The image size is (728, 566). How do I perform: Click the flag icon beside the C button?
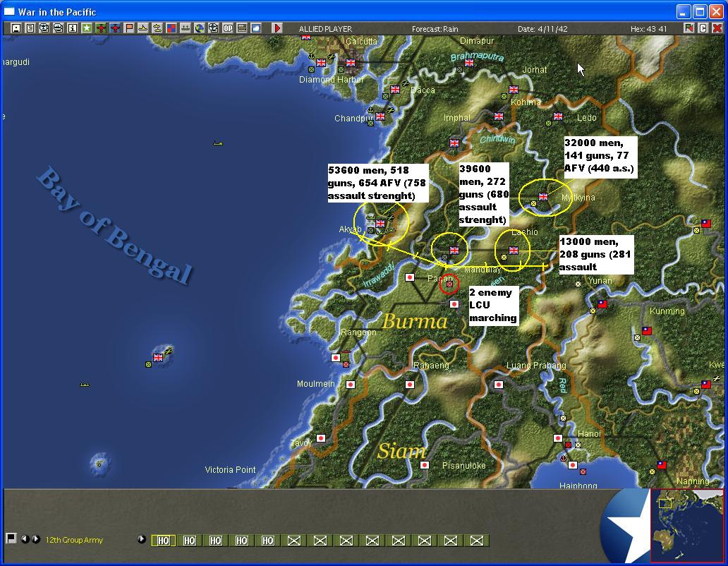[689, 28]
